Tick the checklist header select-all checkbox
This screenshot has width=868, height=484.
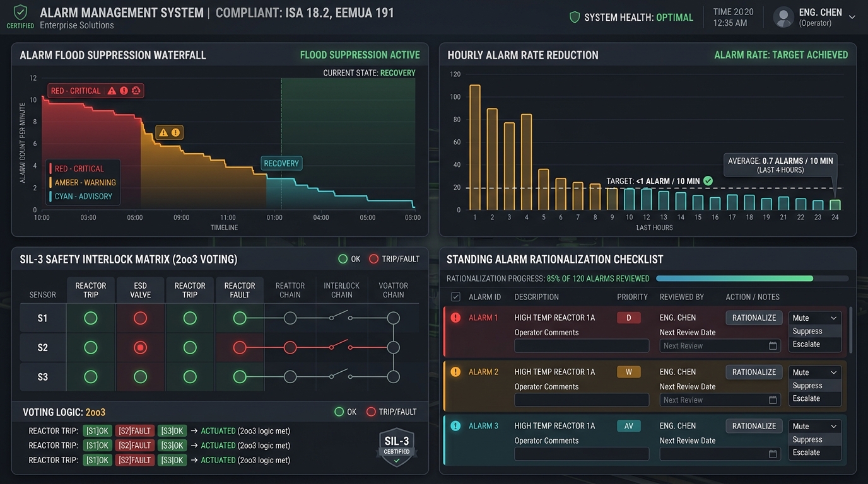455,297
